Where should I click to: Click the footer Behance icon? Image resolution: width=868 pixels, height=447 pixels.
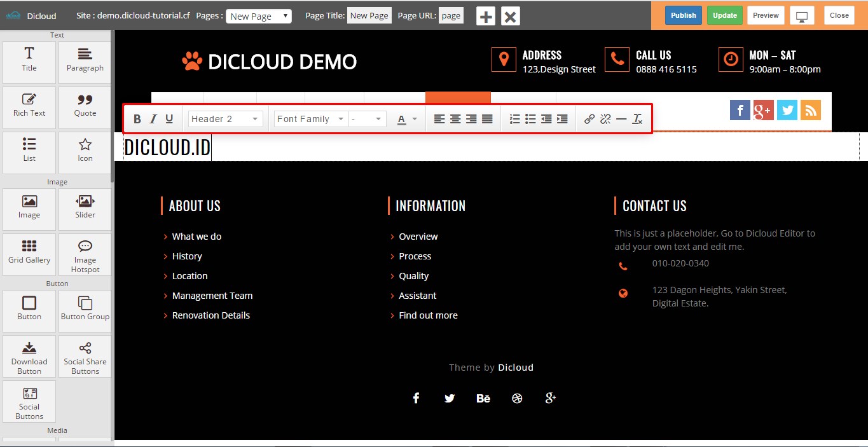tap(483, 398)
